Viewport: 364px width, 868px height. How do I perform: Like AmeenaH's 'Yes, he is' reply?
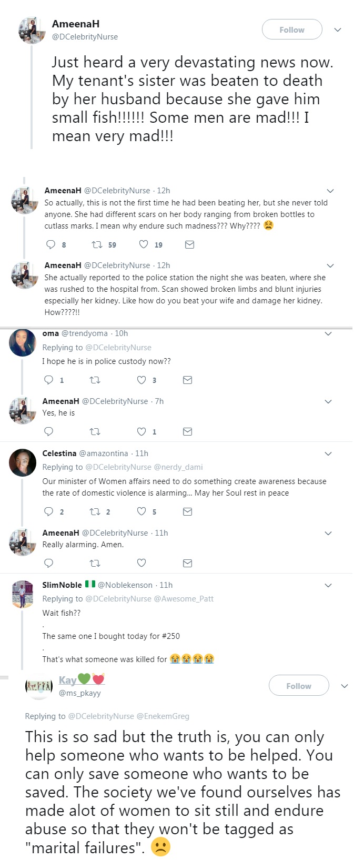(x=141, y=431)
